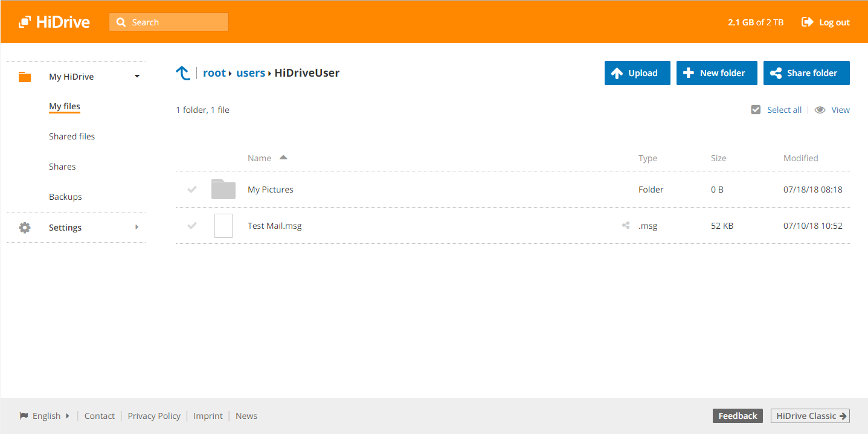Open the English language selector

pos(45,416)
